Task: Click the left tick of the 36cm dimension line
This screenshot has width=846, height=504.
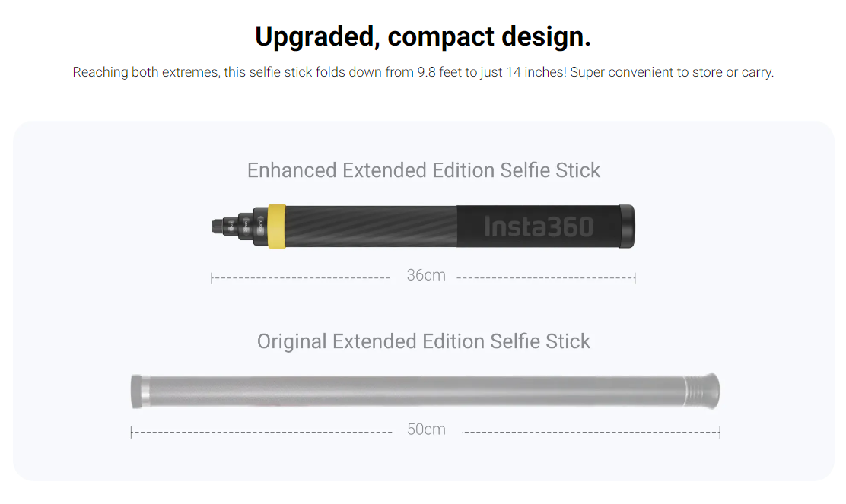Action: pyautogui.click(x=211, y=278)
